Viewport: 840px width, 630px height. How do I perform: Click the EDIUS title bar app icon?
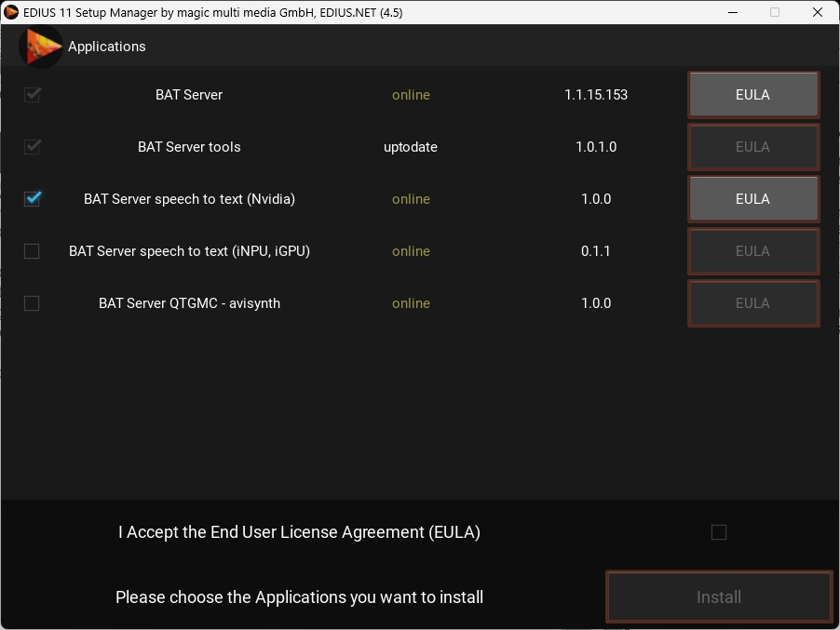[x=11, y=12]
